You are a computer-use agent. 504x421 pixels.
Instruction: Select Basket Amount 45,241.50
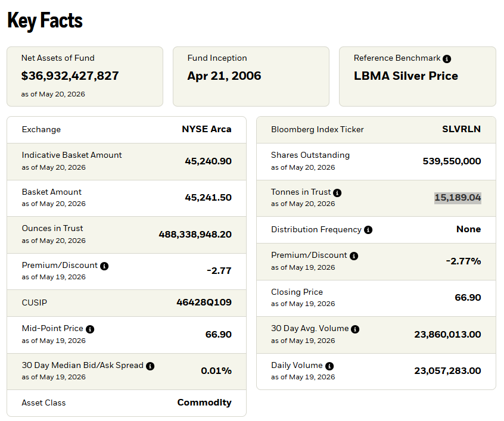tap(209, 197)
